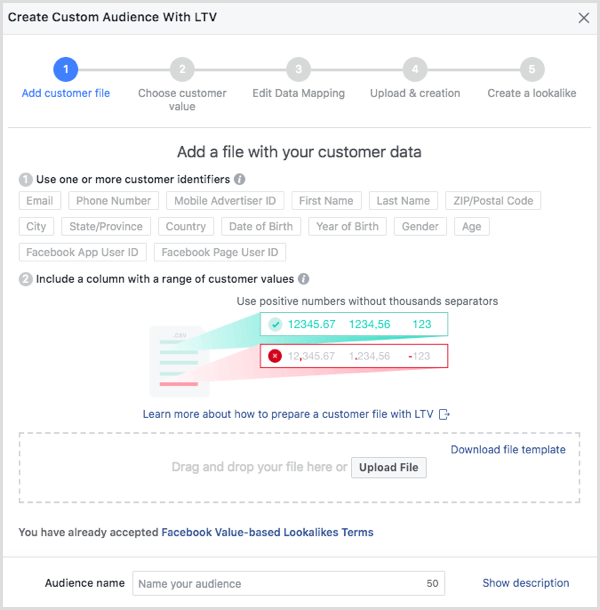Click the invalid example value 12,345.67

[x=311, y=356]
